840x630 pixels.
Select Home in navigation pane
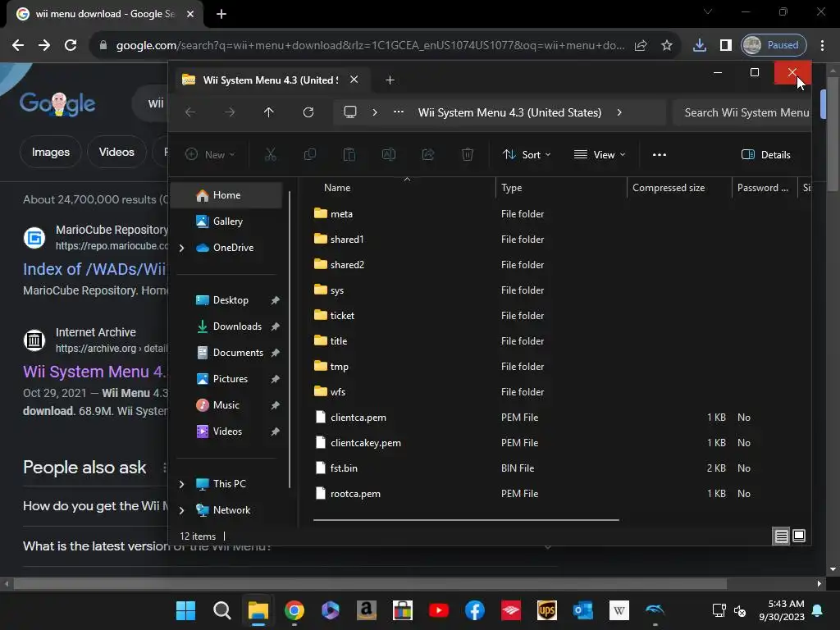click(227, 195)
